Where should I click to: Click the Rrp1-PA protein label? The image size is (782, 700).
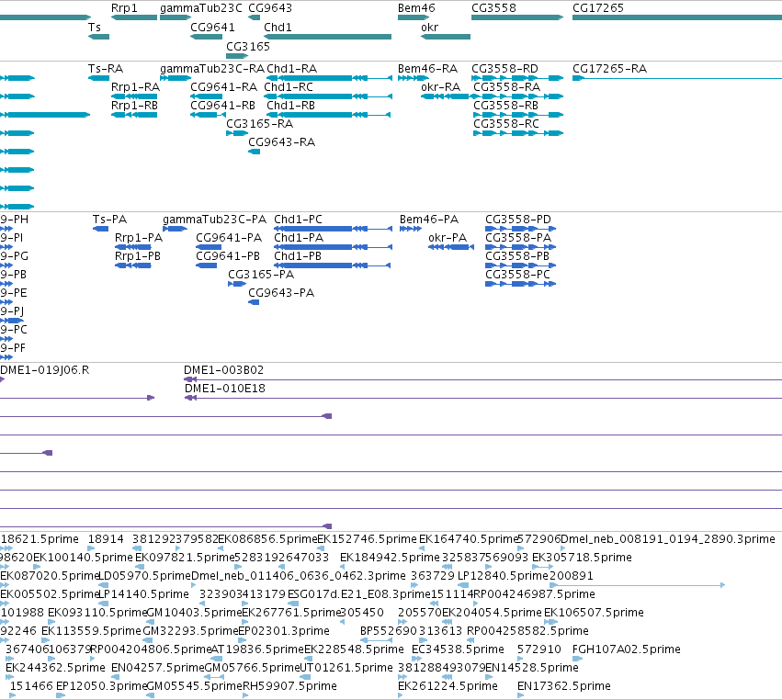139,238
